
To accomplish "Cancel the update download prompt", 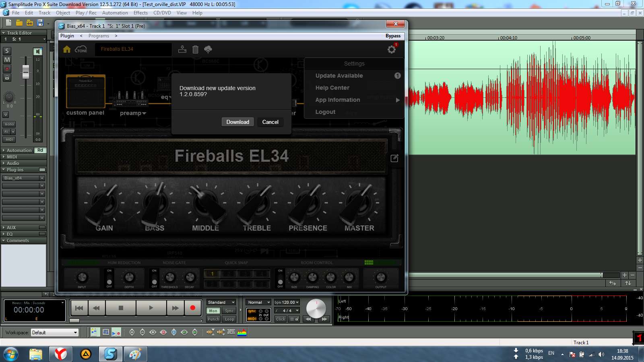I will (x=270, y=122).
